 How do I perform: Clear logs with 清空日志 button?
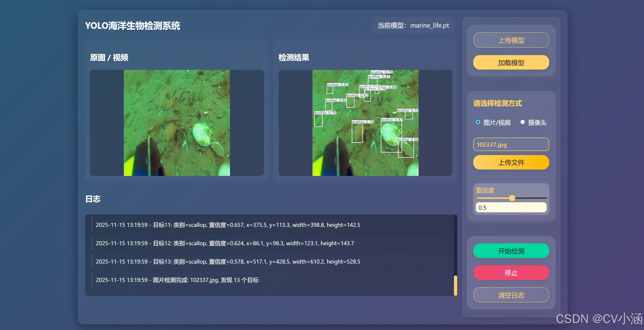511,295
